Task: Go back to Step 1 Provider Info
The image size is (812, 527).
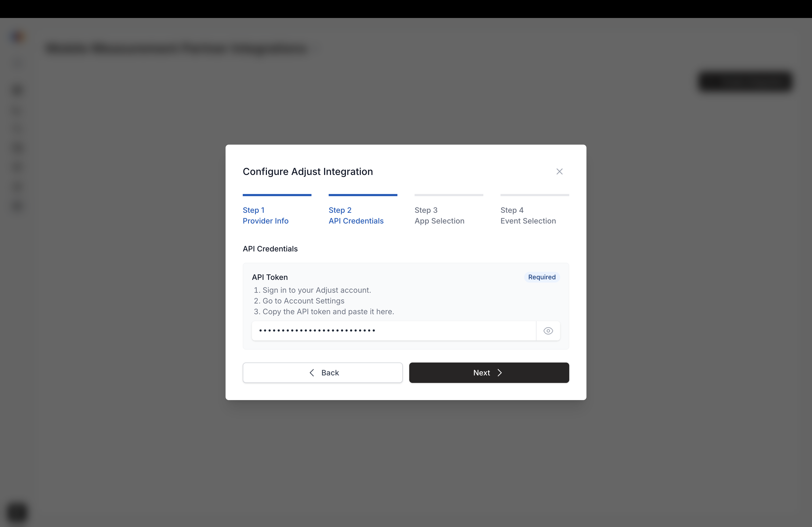Action: [x=266, y=215]
